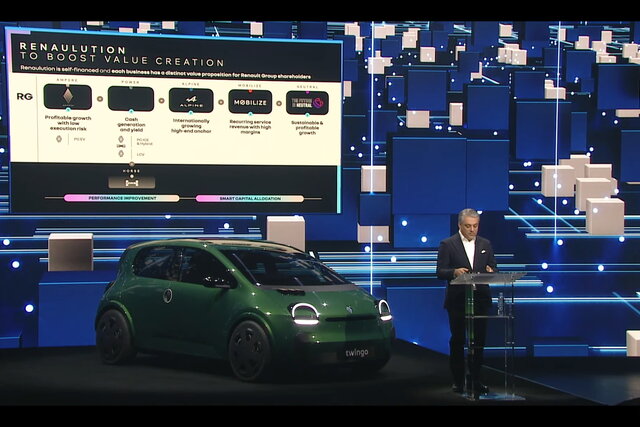This screenshot has width=640, height=427.
Task: Click The Future Is Neutral logo card
Action: pyautogui.click(x=307, y=103)
